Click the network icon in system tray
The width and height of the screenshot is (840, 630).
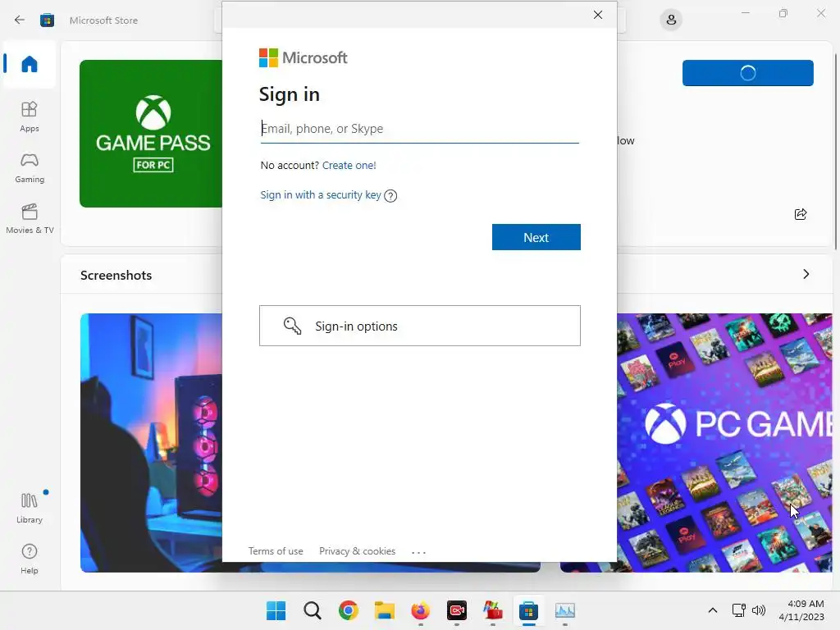click(739, 610)
